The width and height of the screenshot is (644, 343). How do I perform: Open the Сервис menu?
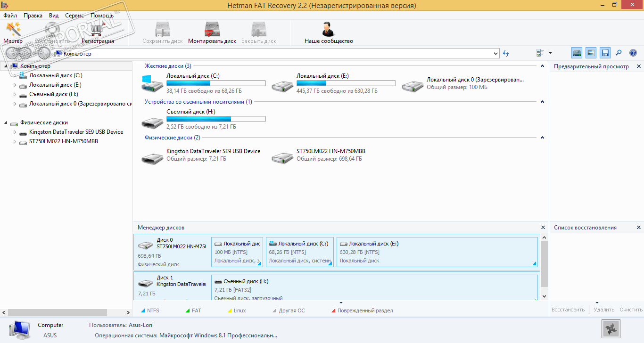click(74, 15)
